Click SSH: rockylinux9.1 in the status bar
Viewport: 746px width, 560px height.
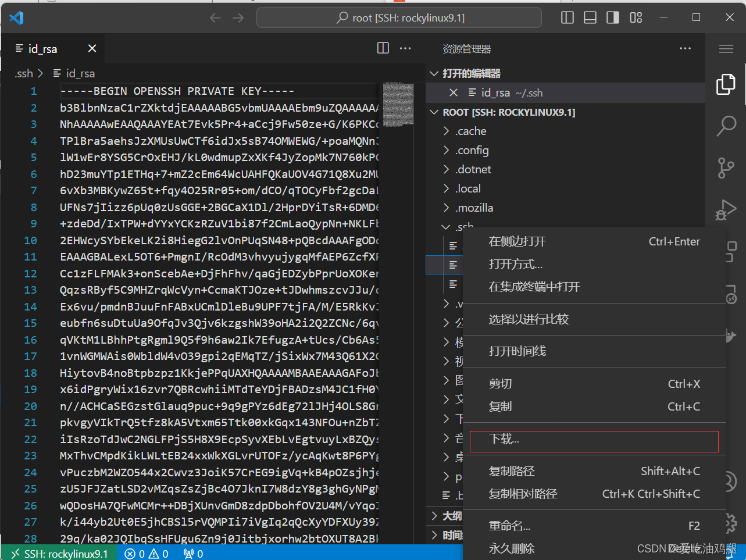click(x=58, y=553)
